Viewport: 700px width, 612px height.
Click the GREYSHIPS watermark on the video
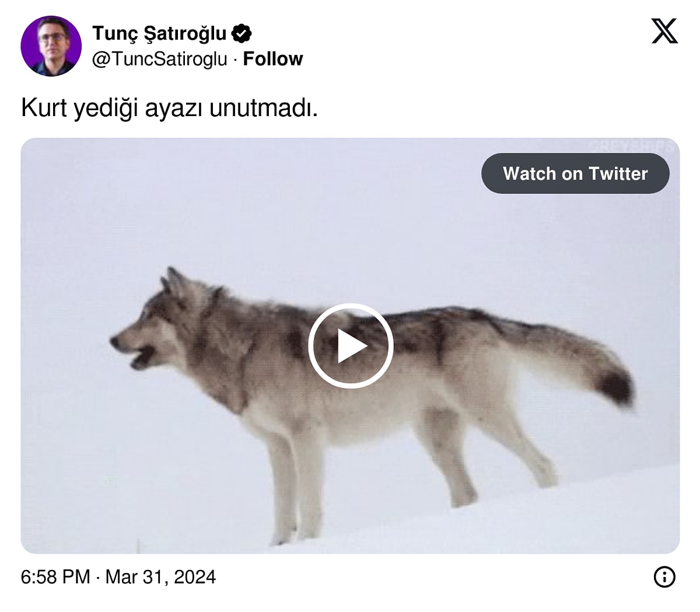point(630,146)
